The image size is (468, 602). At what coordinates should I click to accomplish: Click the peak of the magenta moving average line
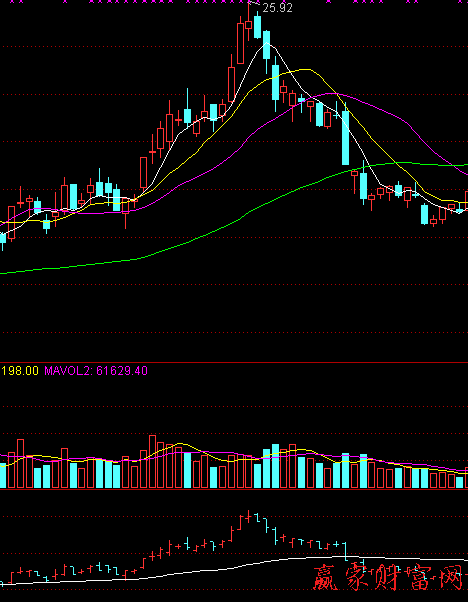(331, 93)
